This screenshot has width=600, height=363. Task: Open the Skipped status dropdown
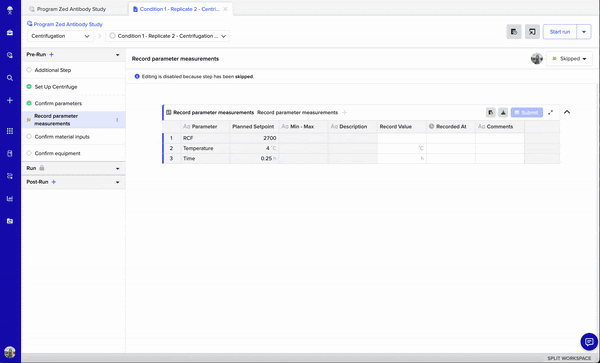[569, 59]
